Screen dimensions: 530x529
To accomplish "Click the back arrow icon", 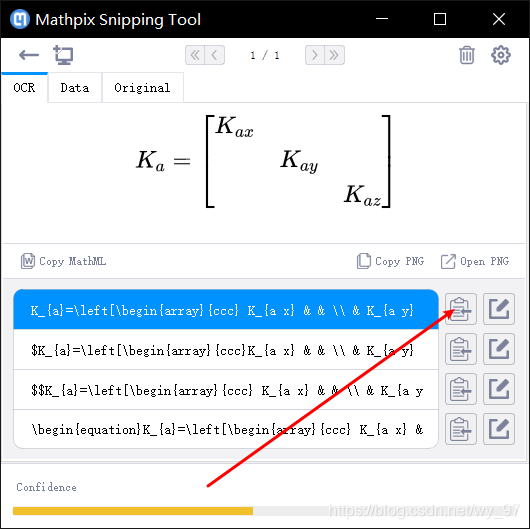I will [x=29, y=55].
